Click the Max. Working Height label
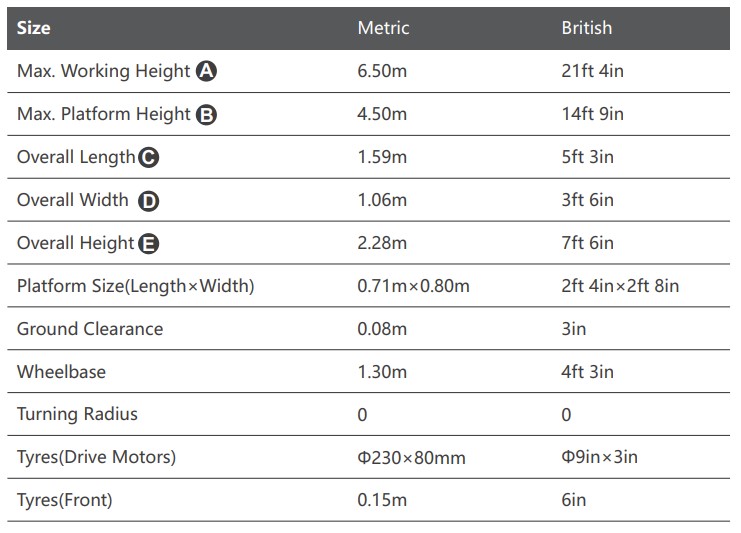The width and height of the screenshot is (741, 533). click(103, 71)
